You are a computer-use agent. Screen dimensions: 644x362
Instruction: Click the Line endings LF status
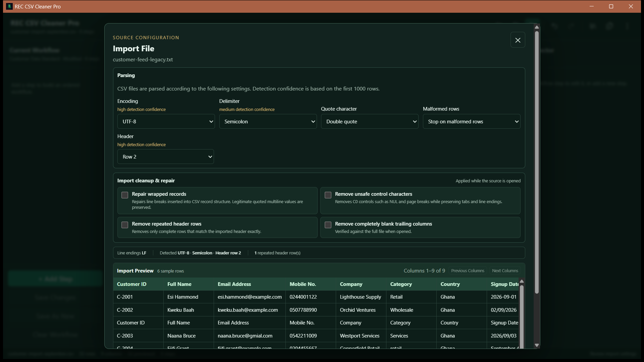pyautogui.click(x=132, y=253)
